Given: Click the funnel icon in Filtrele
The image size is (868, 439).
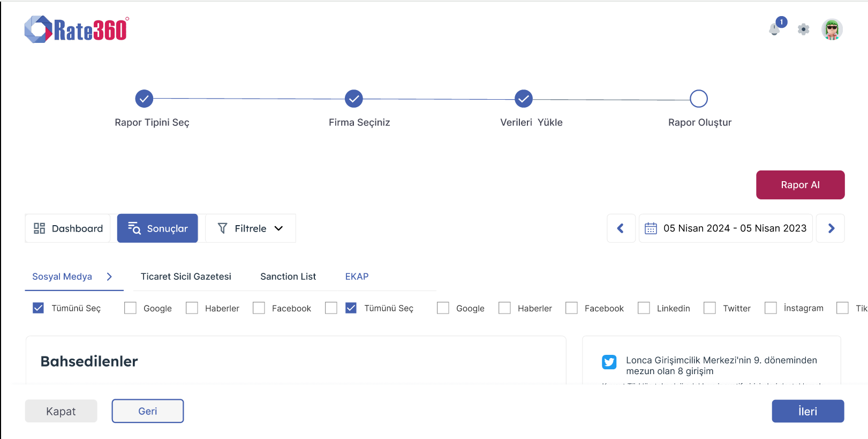Looking at the screenshot, I should [x=222, y=228].
